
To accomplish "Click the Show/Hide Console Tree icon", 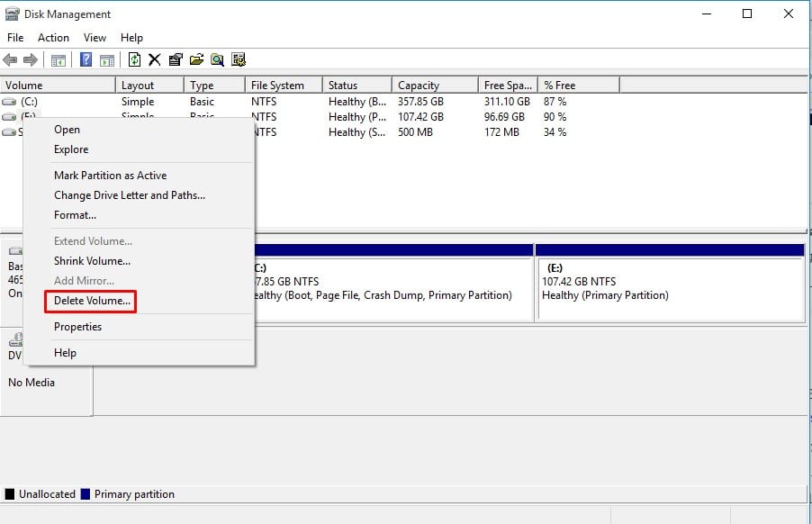I will [58, 60].
